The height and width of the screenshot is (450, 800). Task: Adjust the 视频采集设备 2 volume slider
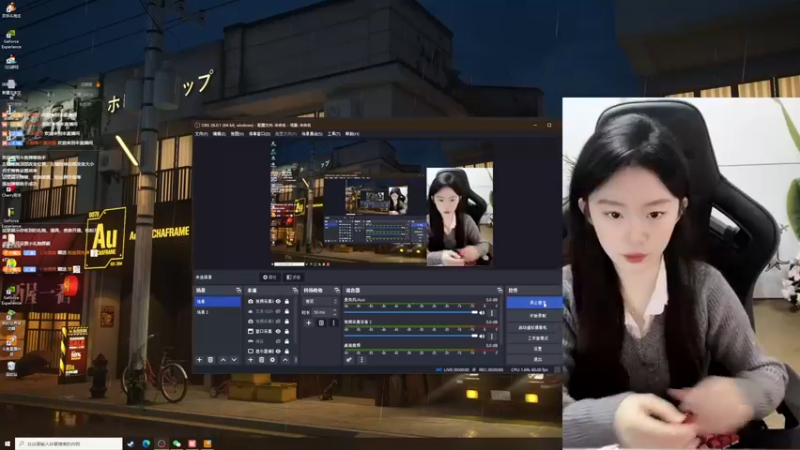(411, 336)
